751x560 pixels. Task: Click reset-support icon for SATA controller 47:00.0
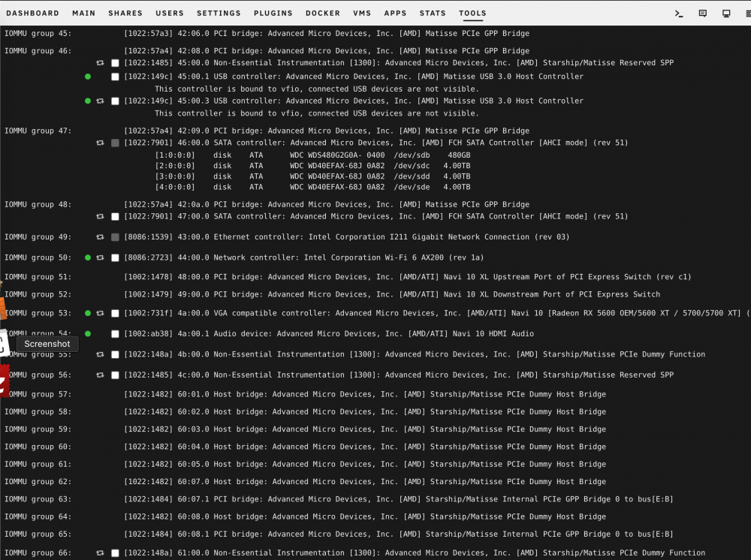[x=100, y=216]
